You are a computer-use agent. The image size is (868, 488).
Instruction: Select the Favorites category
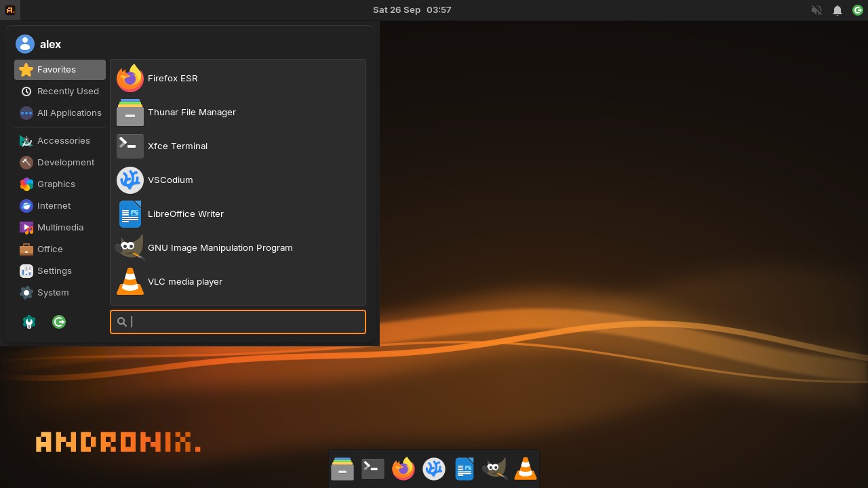pyautogui.click(x=60, y=69)
